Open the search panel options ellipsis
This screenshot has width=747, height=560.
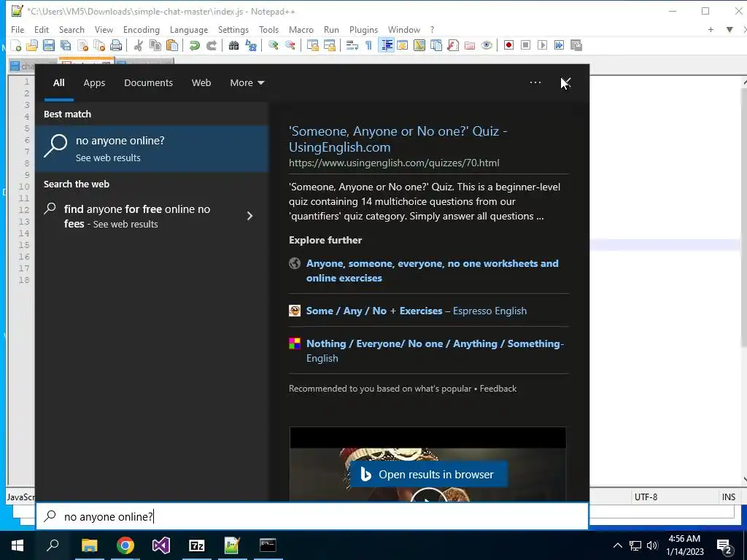pyautogui.click(x=535, y=83)
